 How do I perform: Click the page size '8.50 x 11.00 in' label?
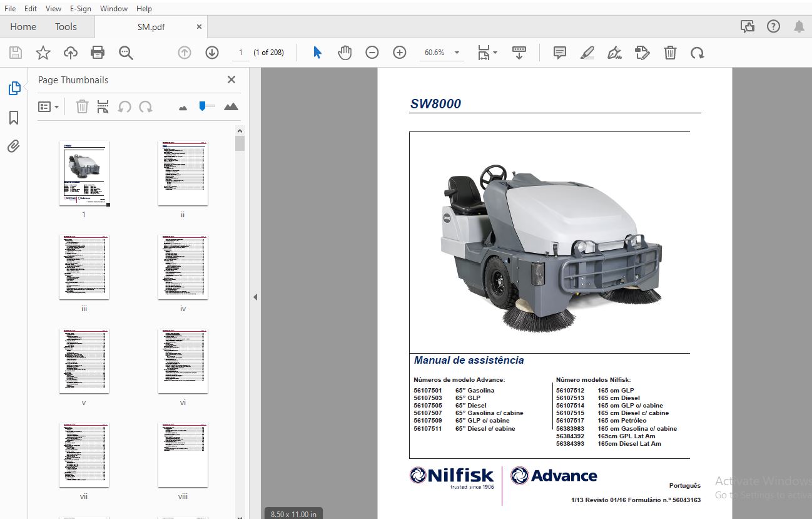(x=293, y=514)
